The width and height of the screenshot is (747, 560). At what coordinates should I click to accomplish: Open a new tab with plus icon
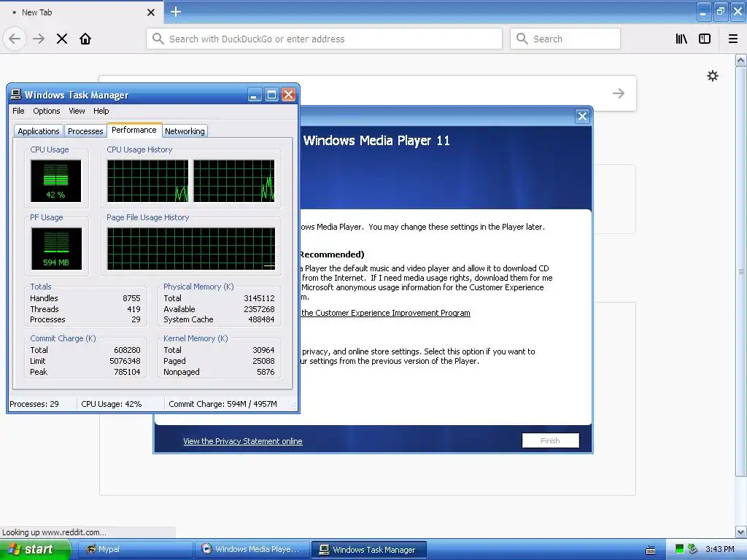coord(176,12)
